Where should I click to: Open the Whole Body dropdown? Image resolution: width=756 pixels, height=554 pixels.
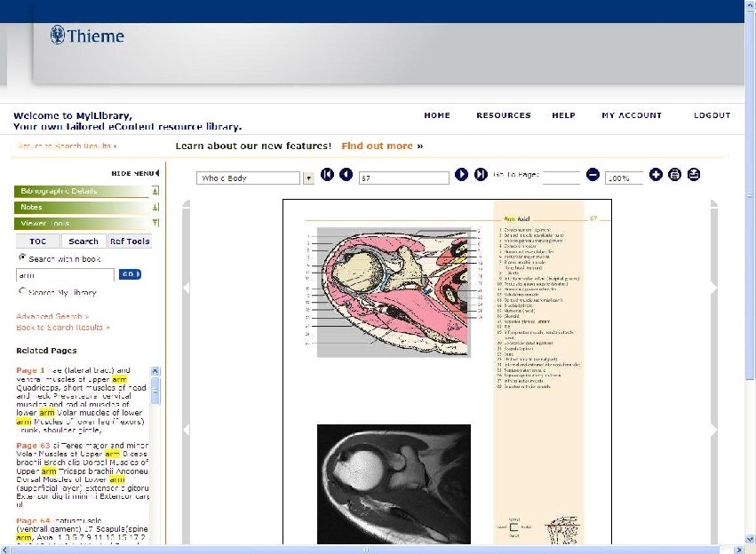[309, 178]
